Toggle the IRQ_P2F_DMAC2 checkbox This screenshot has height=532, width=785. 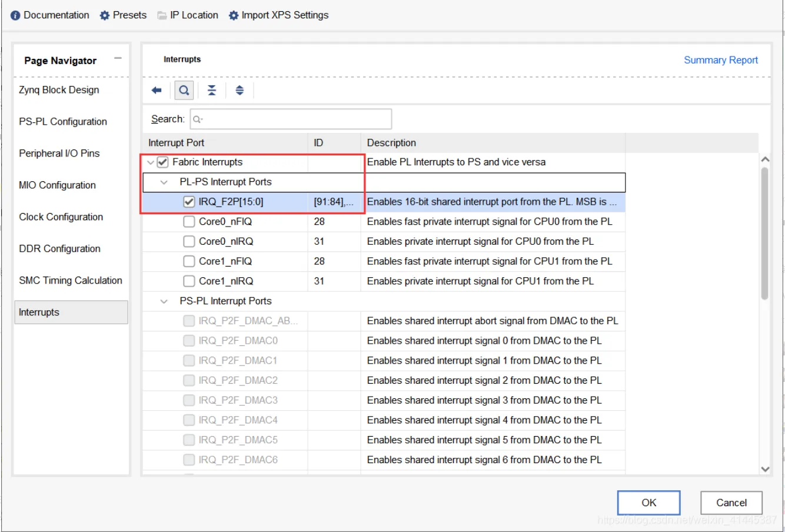pyautogui.click(x=189, y=380)
